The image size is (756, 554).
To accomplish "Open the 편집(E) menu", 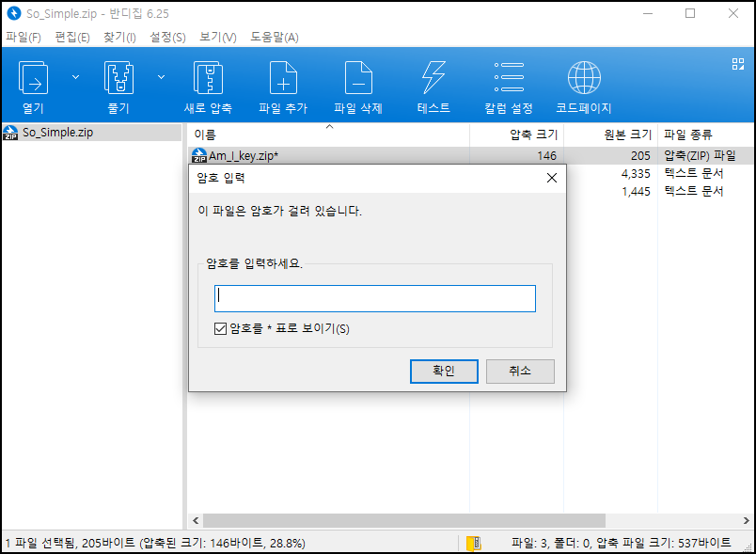I will click(72, 37).
